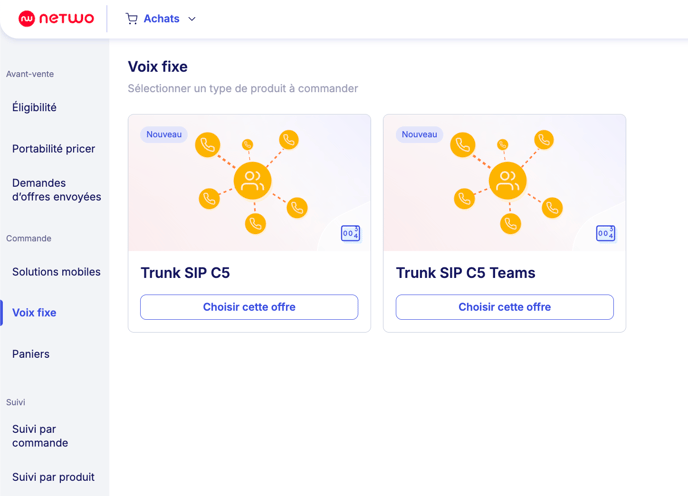The width and height of the screenshot is (688, 496).
Task: Click the number counter icon on Trunk SIP C5 Teams card
Action: point(606,233)
